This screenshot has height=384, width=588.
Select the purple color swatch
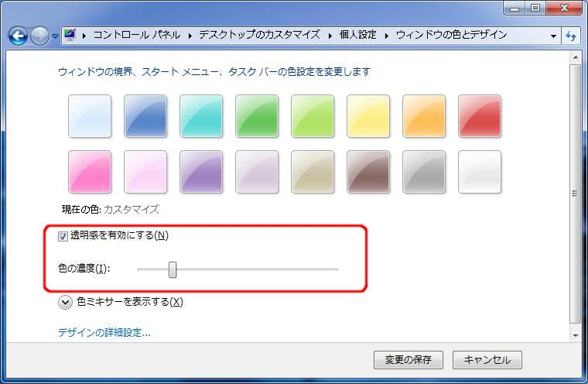[201, 172]
